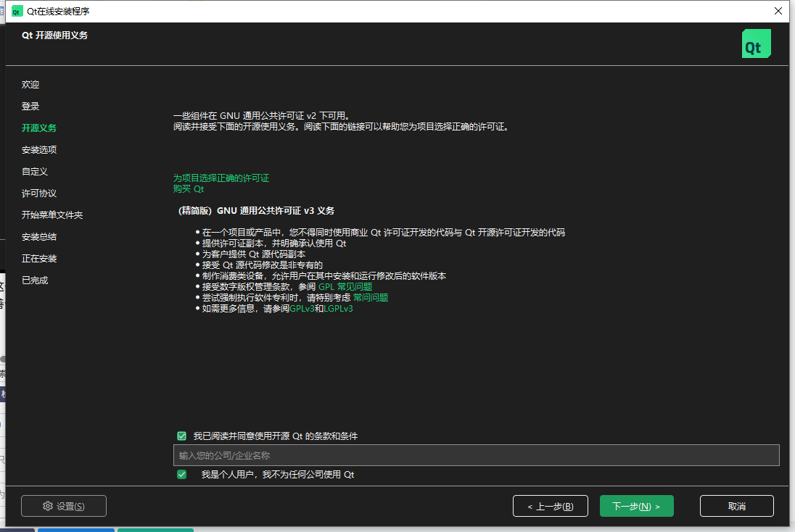Open the GPL 常见问题 link
The width and height of the screenshot is (795, 532).
pyautogui.click(x=345, y=287)
